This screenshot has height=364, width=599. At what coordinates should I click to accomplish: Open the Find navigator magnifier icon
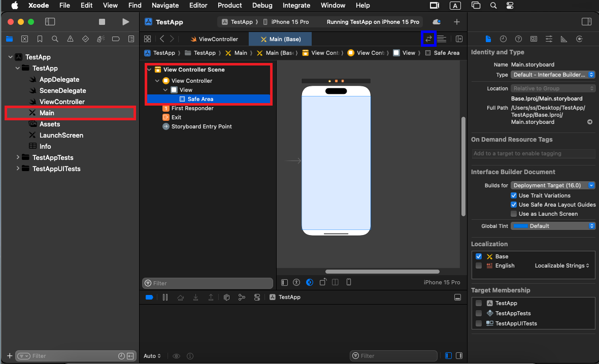click(55, 39)
